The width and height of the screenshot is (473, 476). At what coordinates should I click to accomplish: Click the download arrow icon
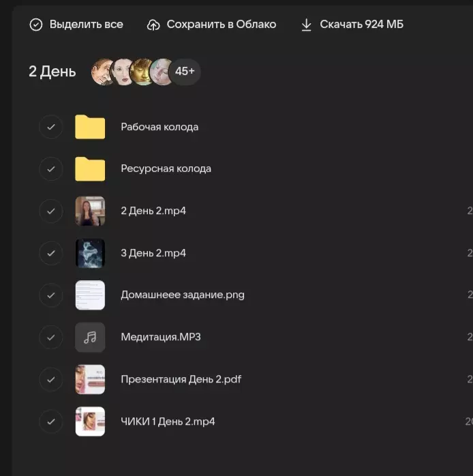[x=306, y=25]
